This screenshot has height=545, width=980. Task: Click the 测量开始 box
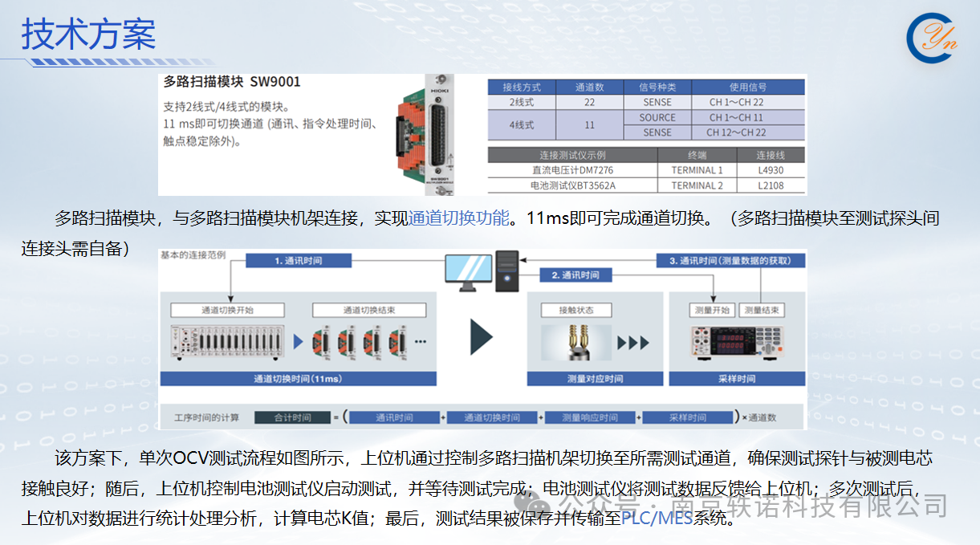712,310
